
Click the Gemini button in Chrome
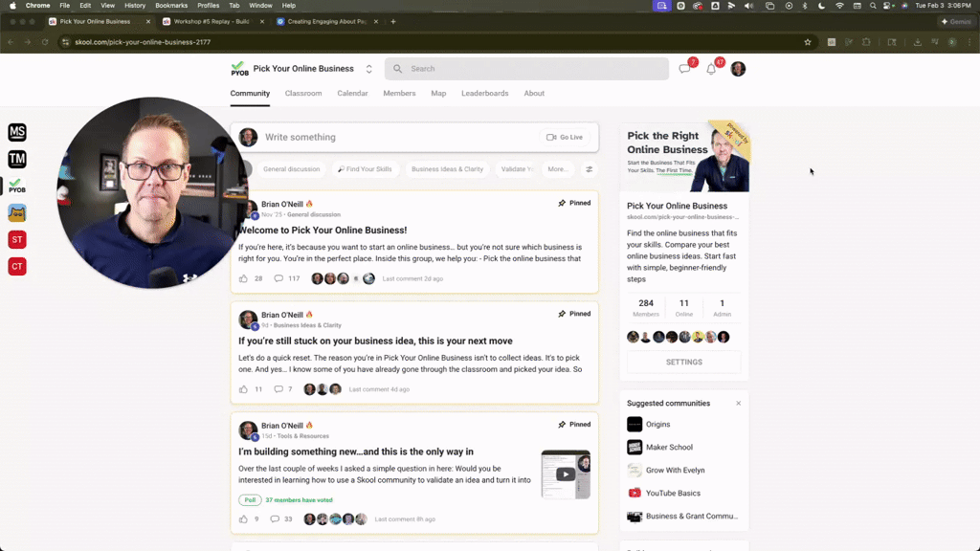point(956,21)
